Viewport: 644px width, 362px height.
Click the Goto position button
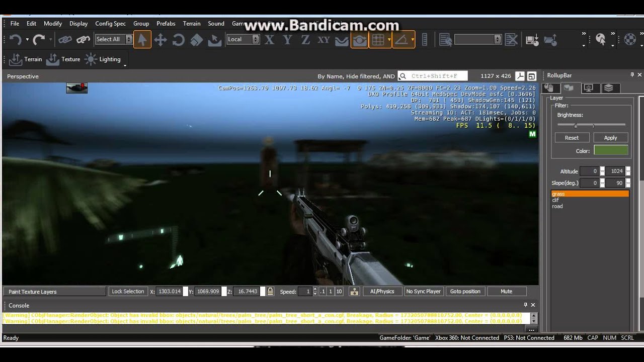coord(465,292)
